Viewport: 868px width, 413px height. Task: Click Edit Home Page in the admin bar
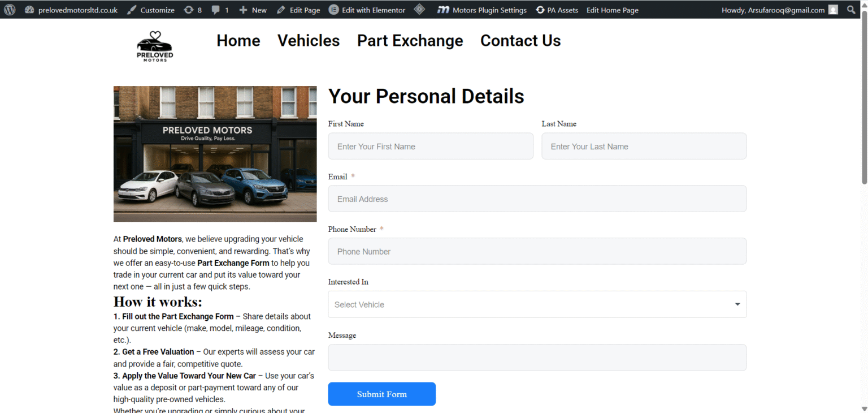(x=612, y=9)
